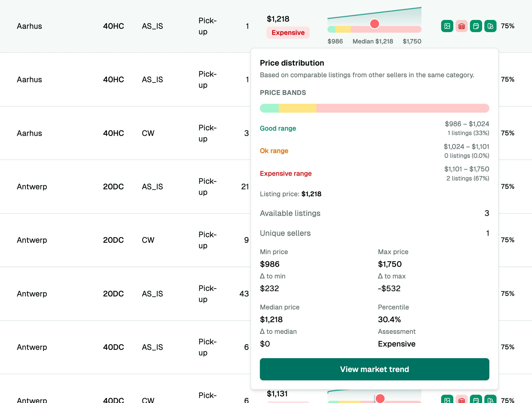Viewport: 532px width, 403px height.
Task: Click the Good range label in the popover
Action: [278, 128]
